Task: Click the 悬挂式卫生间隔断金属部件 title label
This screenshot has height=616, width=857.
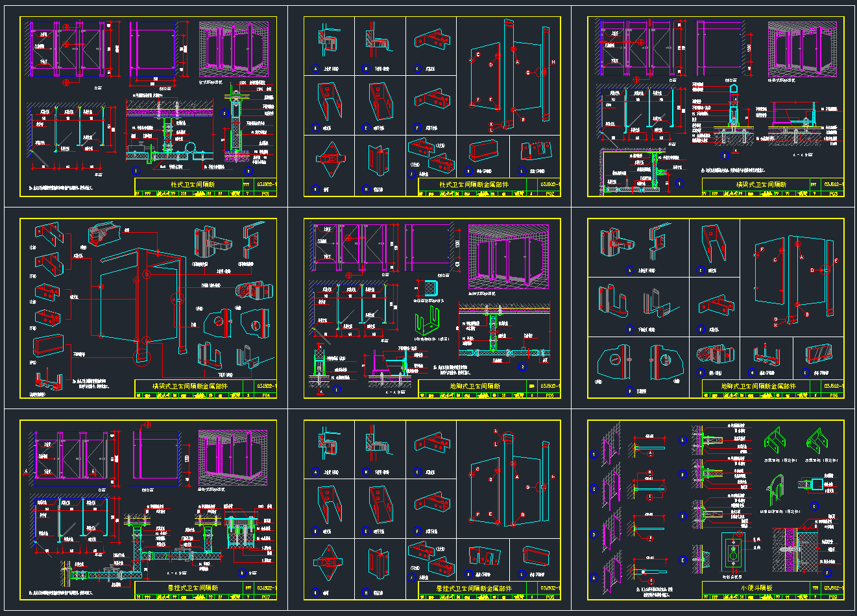Action: [x=474, y=588]
